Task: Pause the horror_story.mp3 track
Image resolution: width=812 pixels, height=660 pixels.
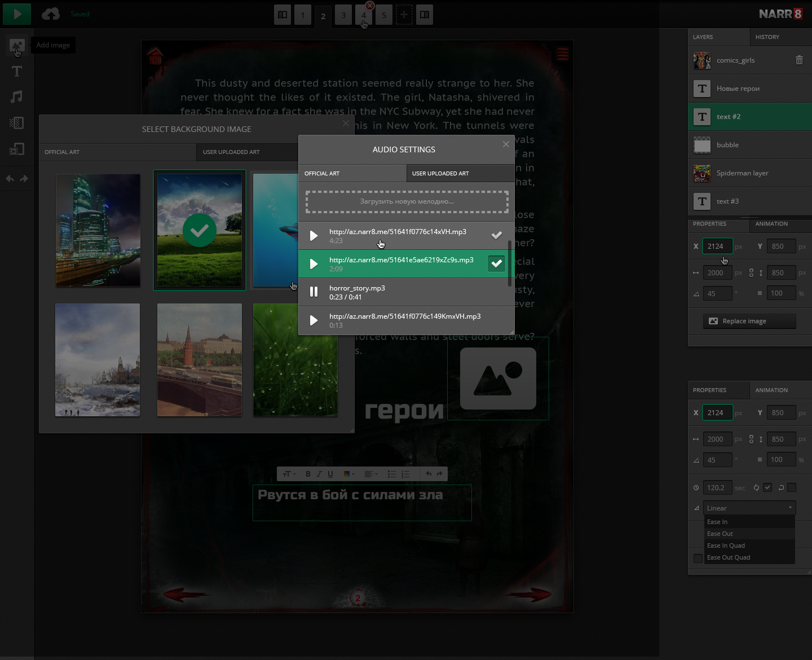Action: tap(314, 292)
